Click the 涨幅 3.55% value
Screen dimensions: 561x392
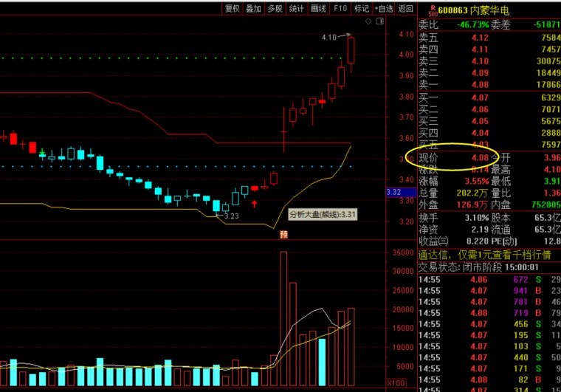(x=477, y=182)
